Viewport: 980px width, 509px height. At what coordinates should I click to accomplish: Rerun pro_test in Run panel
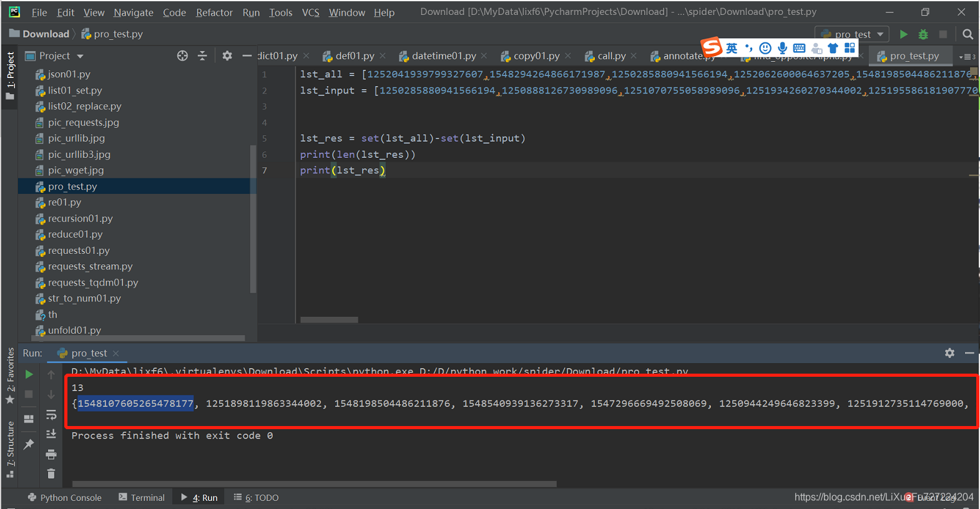click(x=29, y=374)
